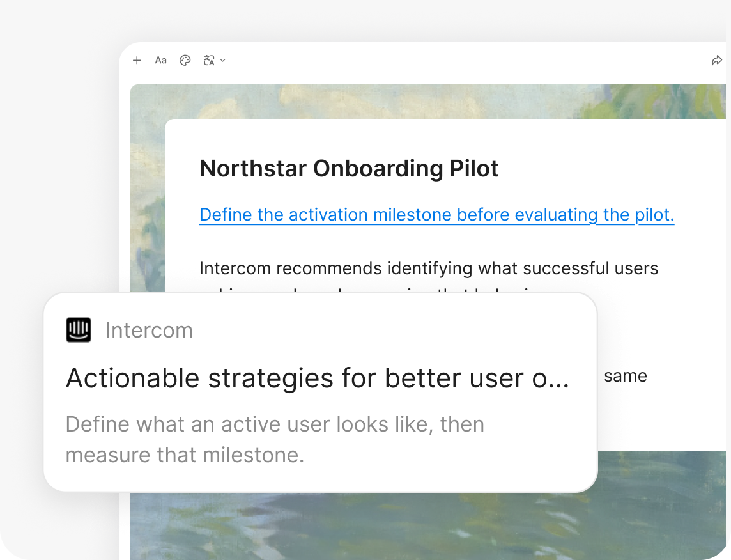This screenshot has height=560, width=731.
Task: Click the word same in the body text
Action: pyautogui.click(x=625, y=376)
